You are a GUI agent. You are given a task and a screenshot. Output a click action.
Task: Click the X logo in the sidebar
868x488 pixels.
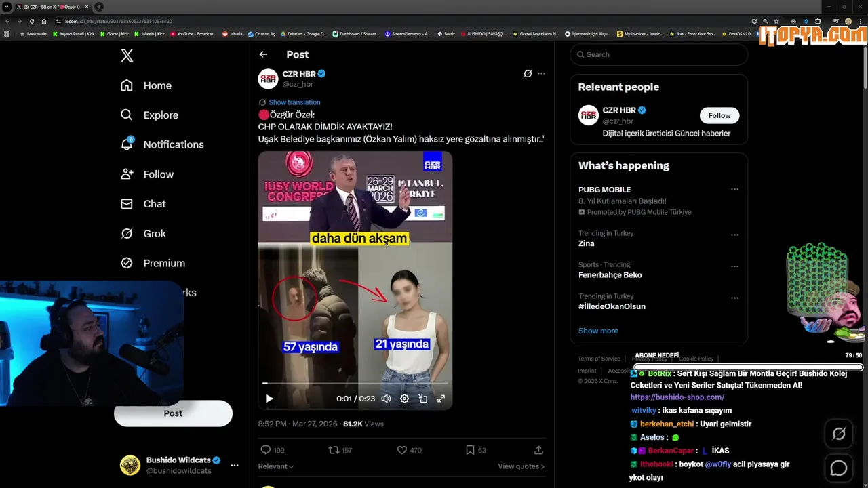click(x=127, y=56)
